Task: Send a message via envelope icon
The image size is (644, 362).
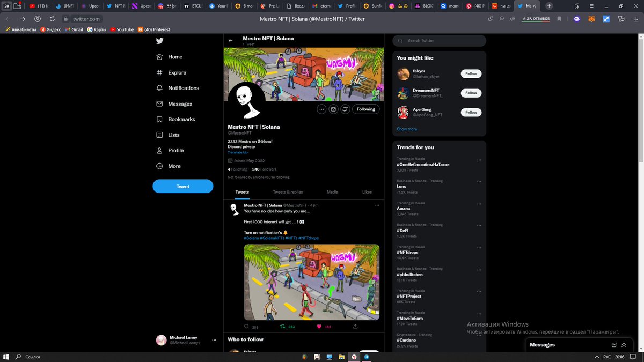Action: [x=333, y=109]
